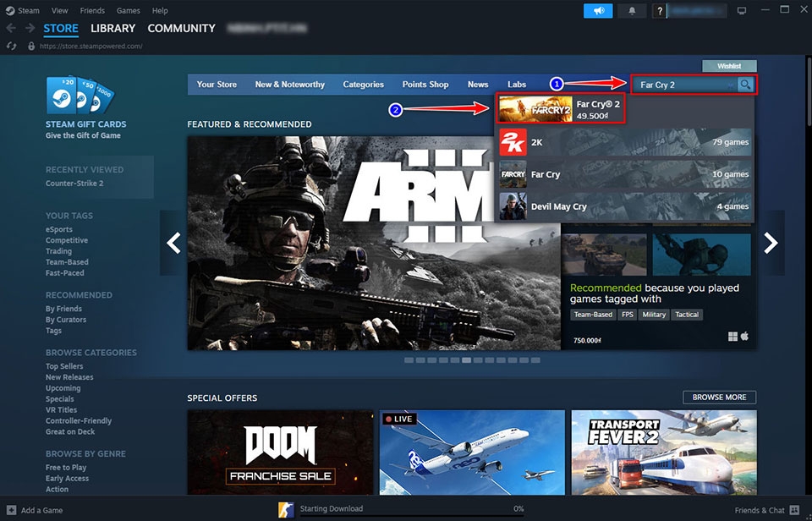Open the Friends menu
Viewport: 812px width, 521px height.
pos(92,10)
